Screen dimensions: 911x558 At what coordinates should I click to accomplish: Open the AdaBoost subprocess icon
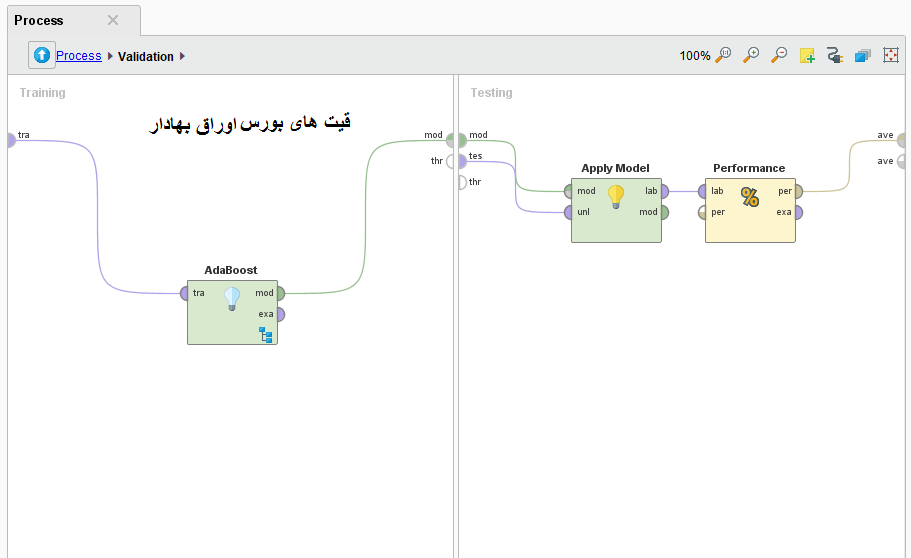point(266,334)
